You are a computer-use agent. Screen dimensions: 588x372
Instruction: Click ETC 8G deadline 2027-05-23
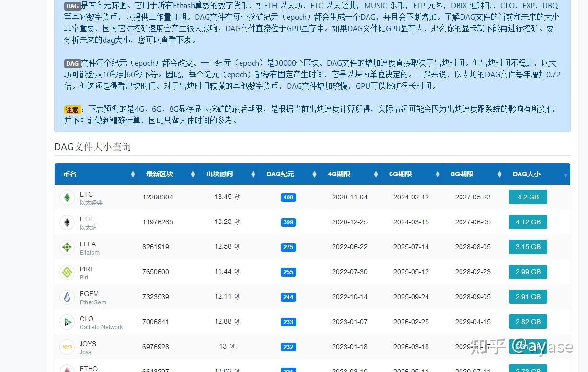tap(473, 197)
